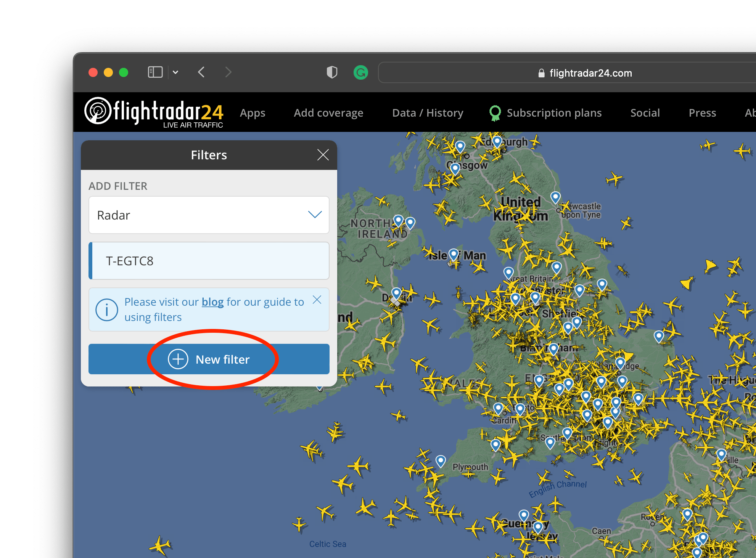
Task: Click the plus icon inside New filter button
Action: pos(178,359)
